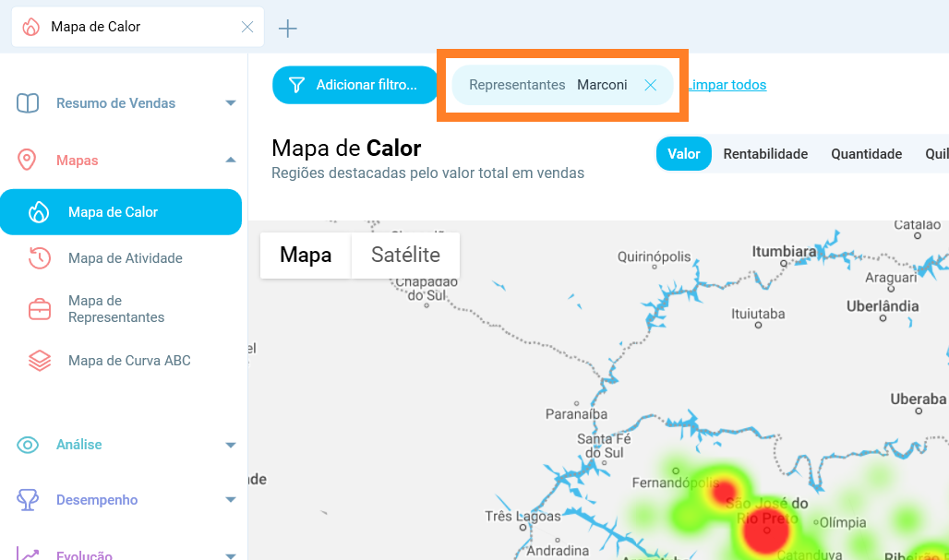Click the briefcase icon for Mapa de Representantes

40,309
